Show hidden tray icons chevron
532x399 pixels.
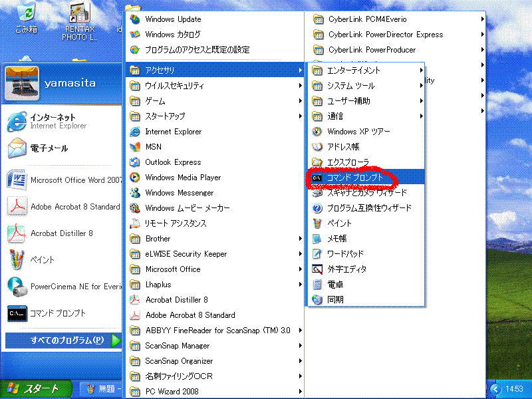[x=495, y=389]
